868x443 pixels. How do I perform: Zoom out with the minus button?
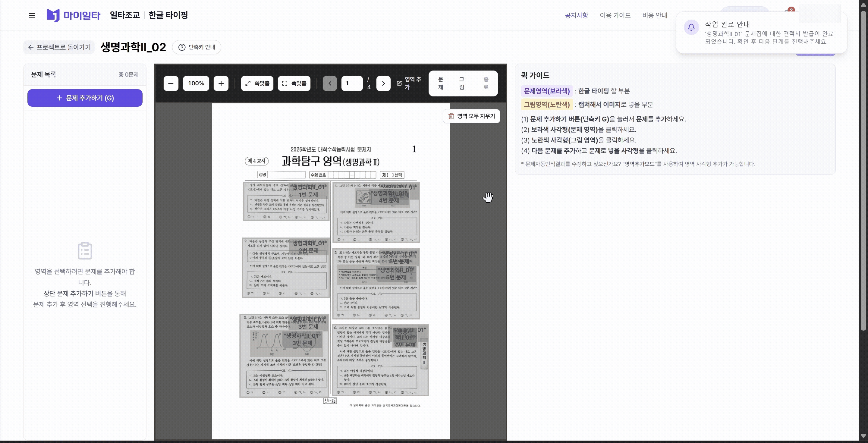(171, 83)
